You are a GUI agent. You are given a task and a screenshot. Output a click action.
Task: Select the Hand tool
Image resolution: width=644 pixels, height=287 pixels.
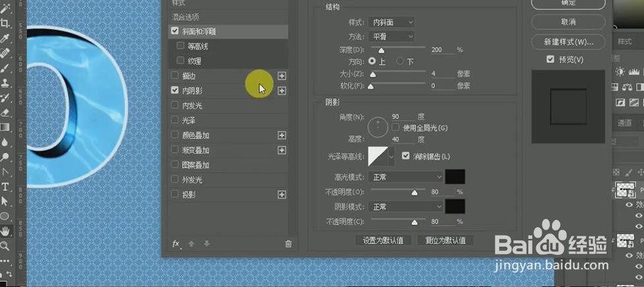point(5,231)
